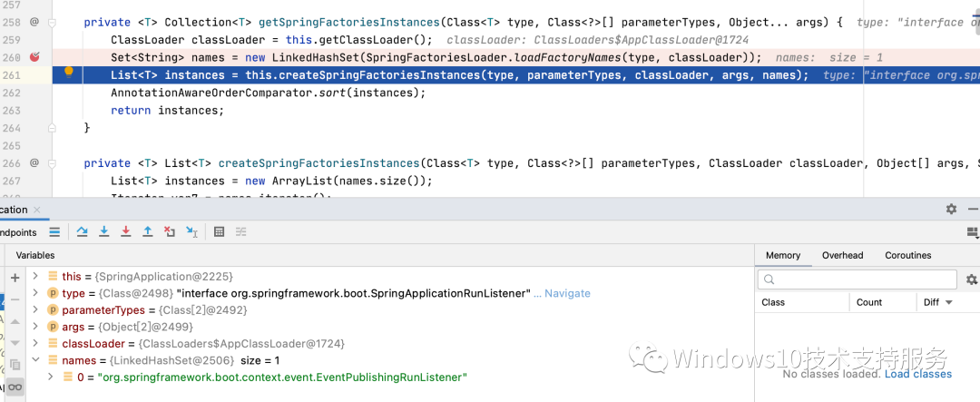Click 'getSpringFactoriesInstances' method name on line 258
980x402 pixels.
(348, 23)
